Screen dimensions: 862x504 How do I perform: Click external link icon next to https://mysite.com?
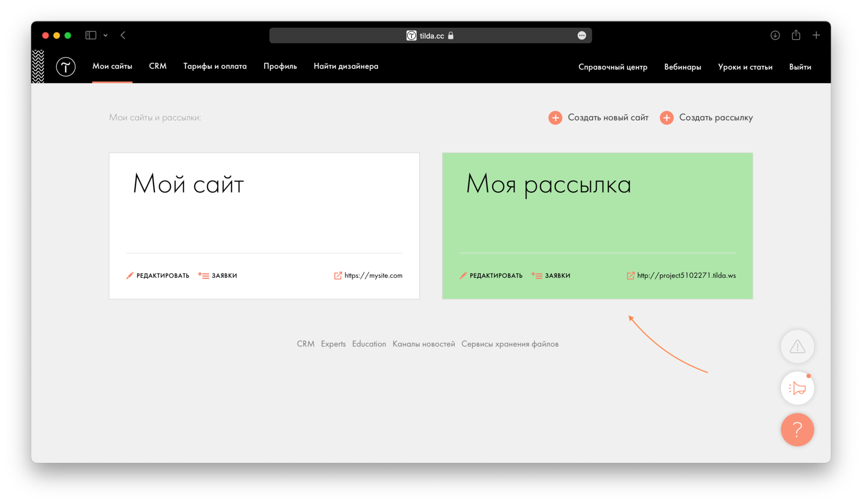tap(338, 276)
